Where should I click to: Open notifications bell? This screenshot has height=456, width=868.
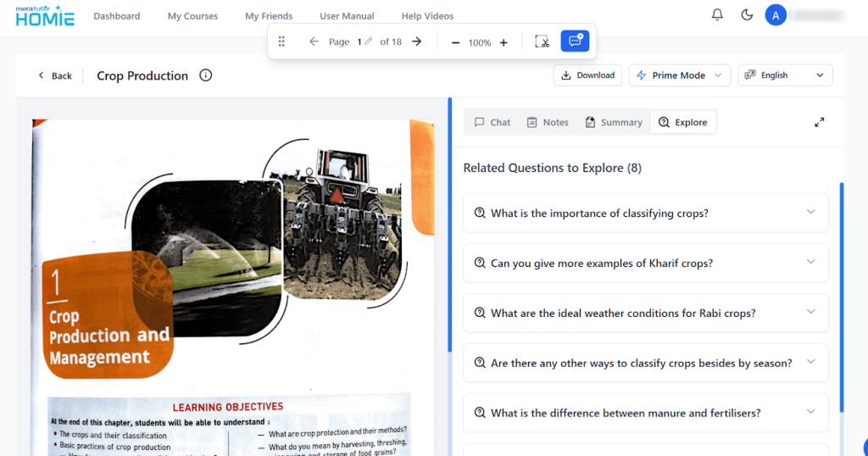717,15
